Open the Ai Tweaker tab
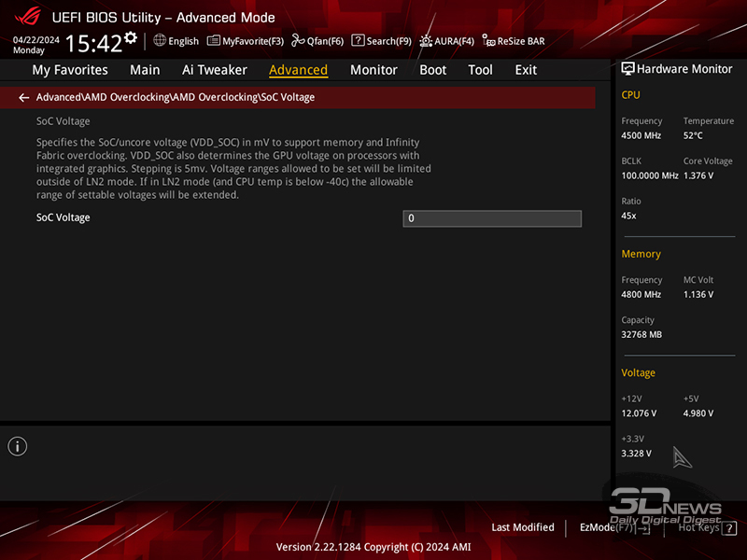 point(215,70)
